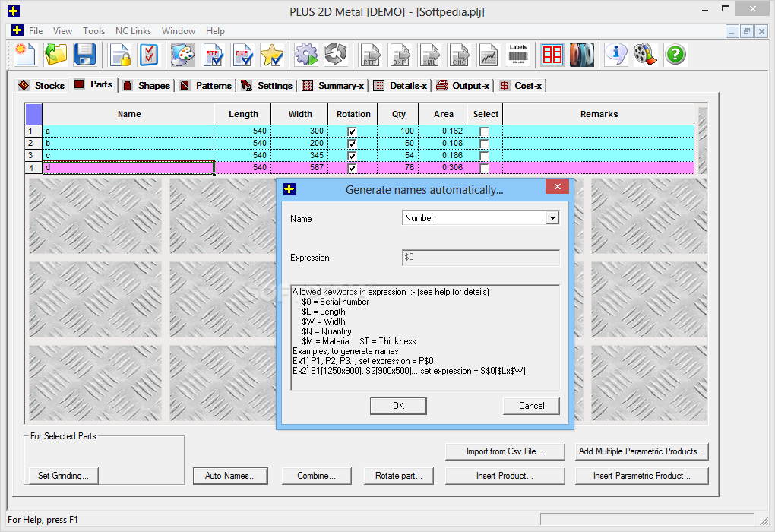Image resolution: width=775 pixels, height=532 pixels.
Task: Confirm dialog with OK button
Action: [x=398, y=406]
